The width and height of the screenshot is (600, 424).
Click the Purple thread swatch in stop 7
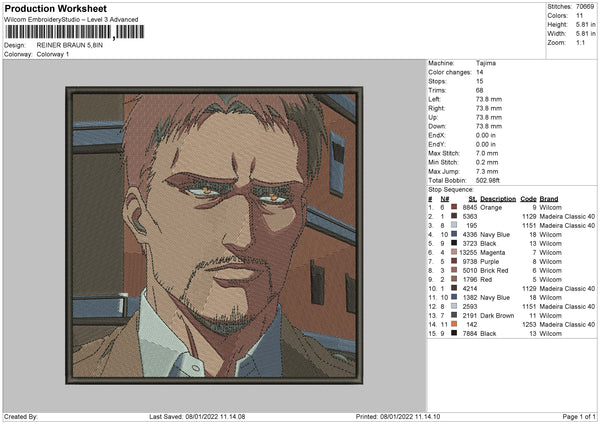(454, 261)
